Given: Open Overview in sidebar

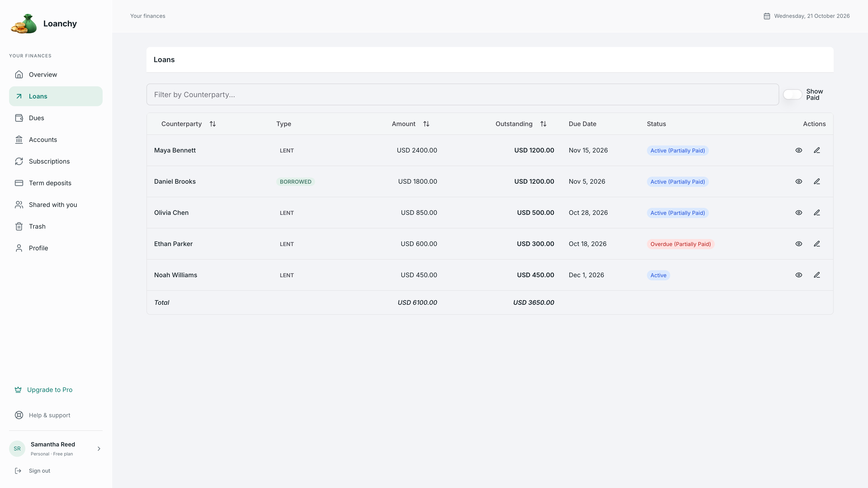Looking at the screenshot, I should pos(56,74).
